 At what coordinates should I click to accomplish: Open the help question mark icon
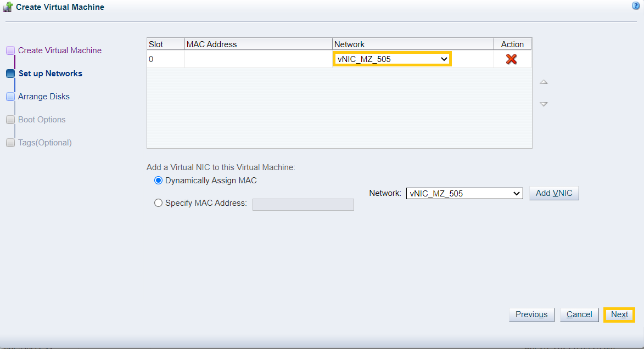click(636, 5)
